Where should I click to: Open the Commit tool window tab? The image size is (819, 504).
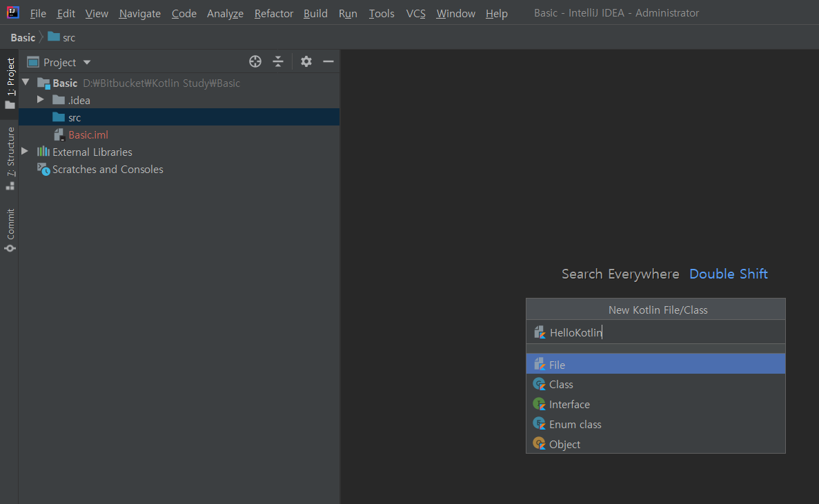click(x=10, y=230)
